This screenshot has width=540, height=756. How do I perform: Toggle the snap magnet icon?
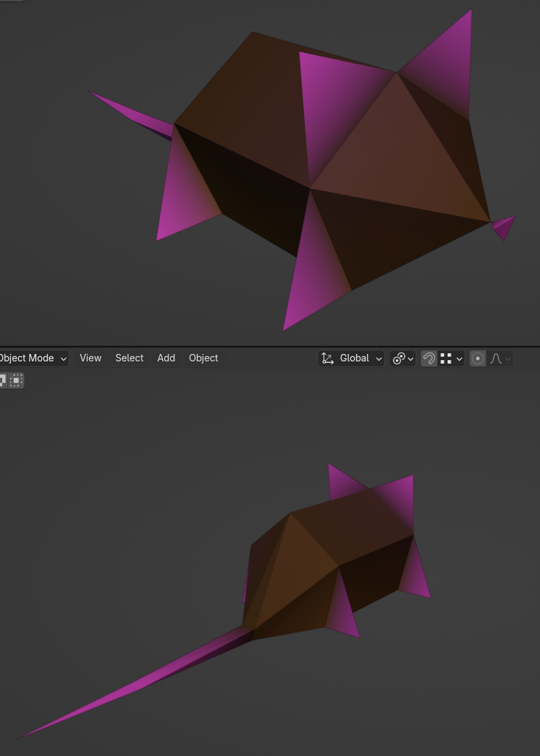(429, 358)
